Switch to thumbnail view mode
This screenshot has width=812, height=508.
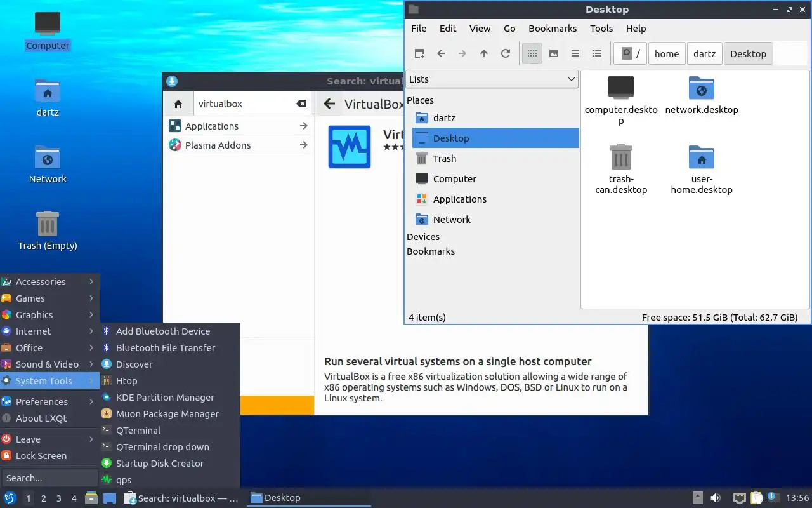(554, 54)
